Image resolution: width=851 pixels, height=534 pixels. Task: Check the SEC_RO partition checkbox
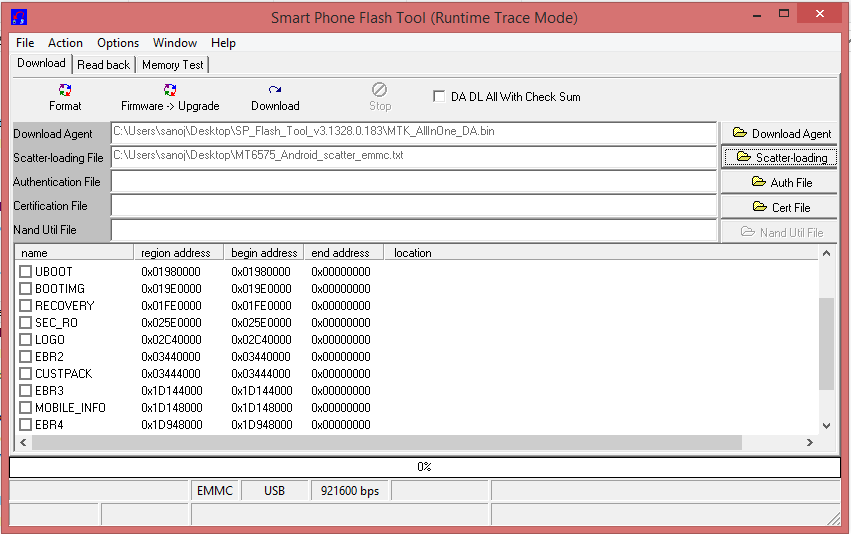25,323
